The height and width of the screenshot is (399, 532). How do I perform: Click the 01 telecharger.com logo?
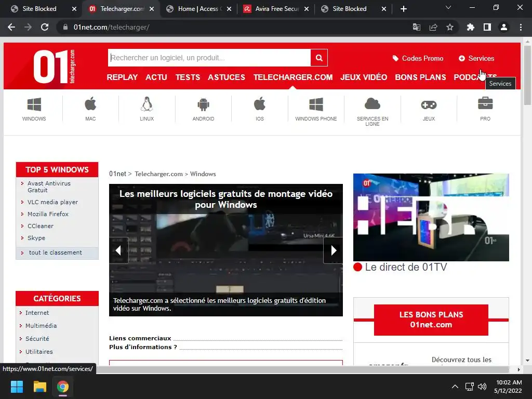pyautogui.click(x=54, y=66)
